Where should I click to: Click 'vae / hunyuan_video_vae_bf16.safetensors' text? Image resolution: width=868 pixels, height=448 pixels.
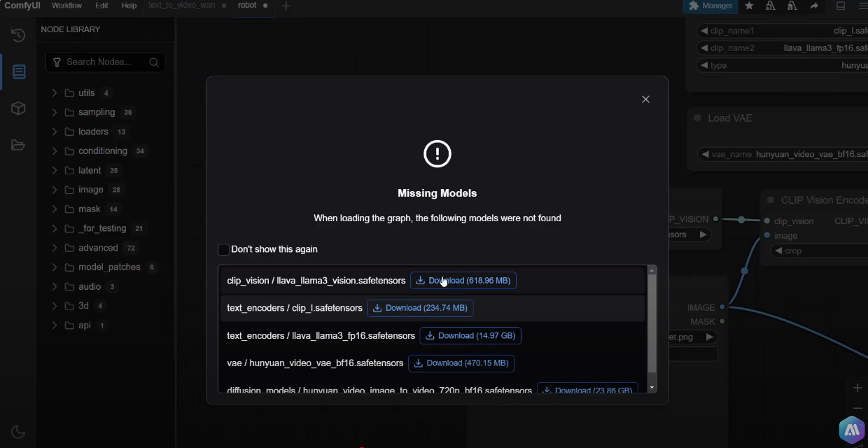pos(315,363)
